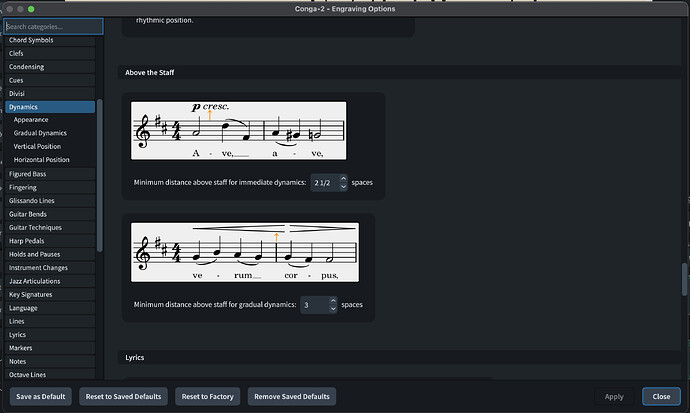Select the Divisi category

[50, 94]
